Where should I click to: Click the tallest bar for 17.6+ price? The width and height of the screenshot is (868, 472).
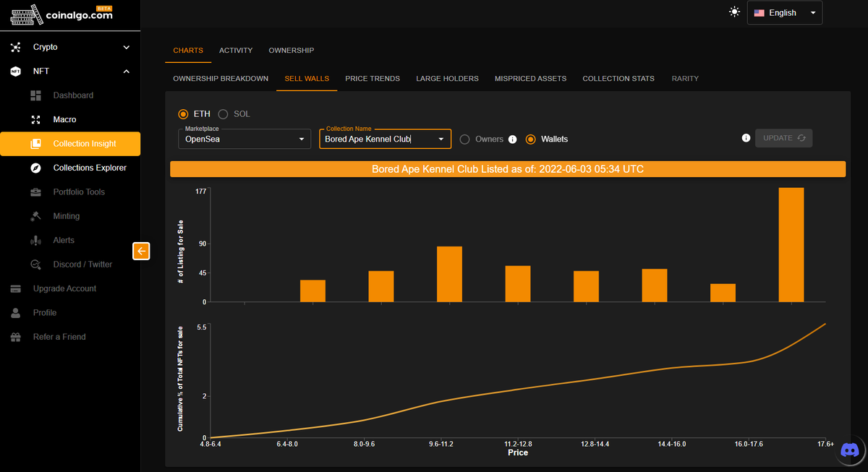point(791,244)
